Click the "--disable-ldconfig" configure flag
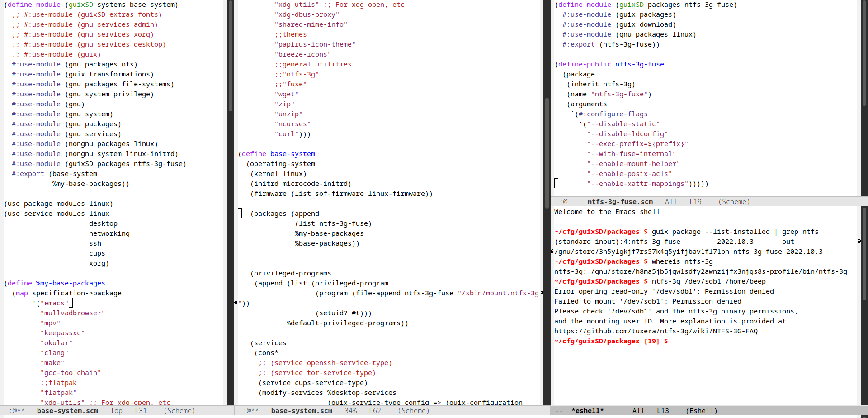 (x=627, y=134)
